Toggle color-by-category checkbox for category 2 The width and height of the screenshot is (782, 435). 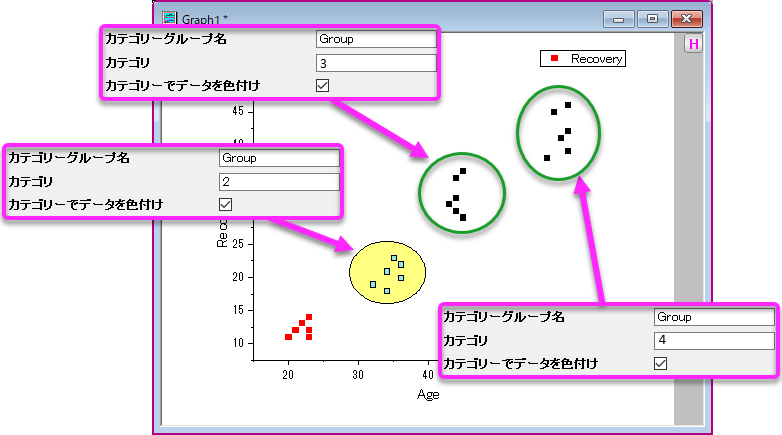(x=225, y=205)
